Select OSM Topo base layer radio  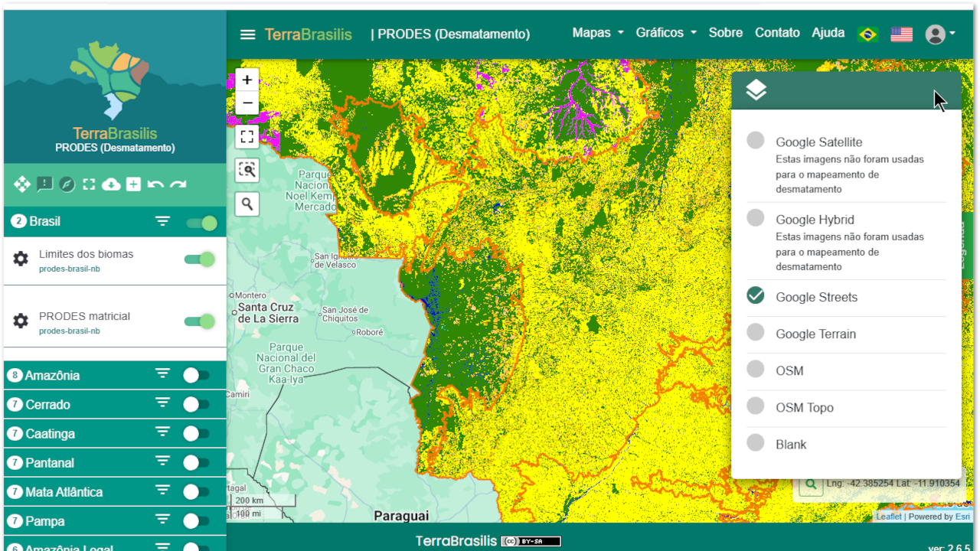click(x=756, y=406)
